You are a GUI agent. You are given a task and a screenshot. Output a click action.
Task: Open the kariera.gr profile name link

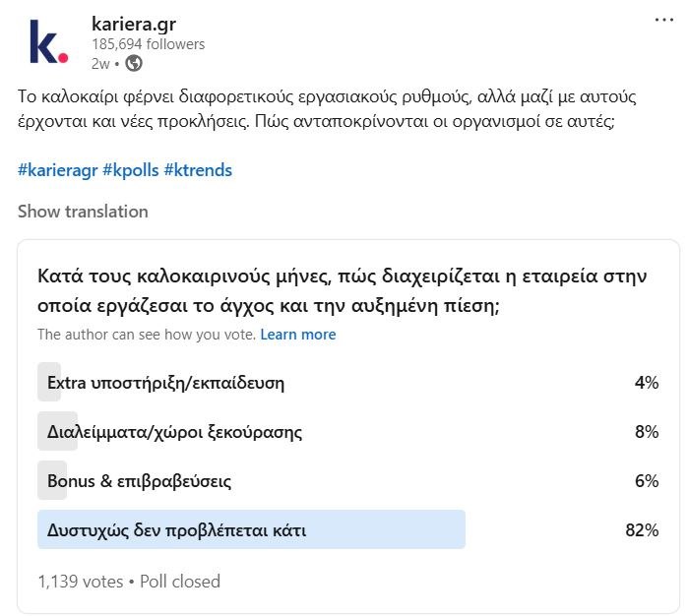pyautogui.click(x=134, y=24)
